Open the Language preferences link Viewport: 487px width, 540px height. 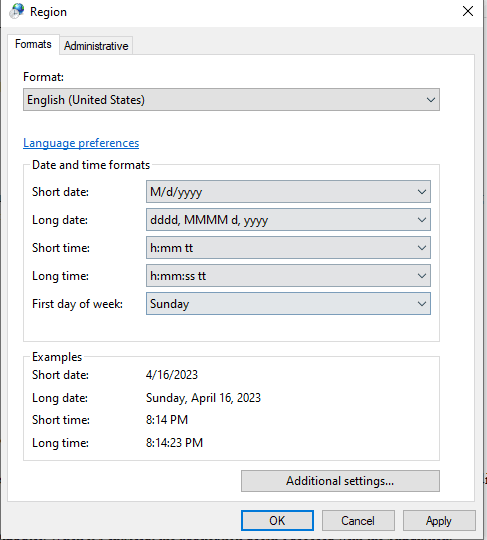click(81, 143)
